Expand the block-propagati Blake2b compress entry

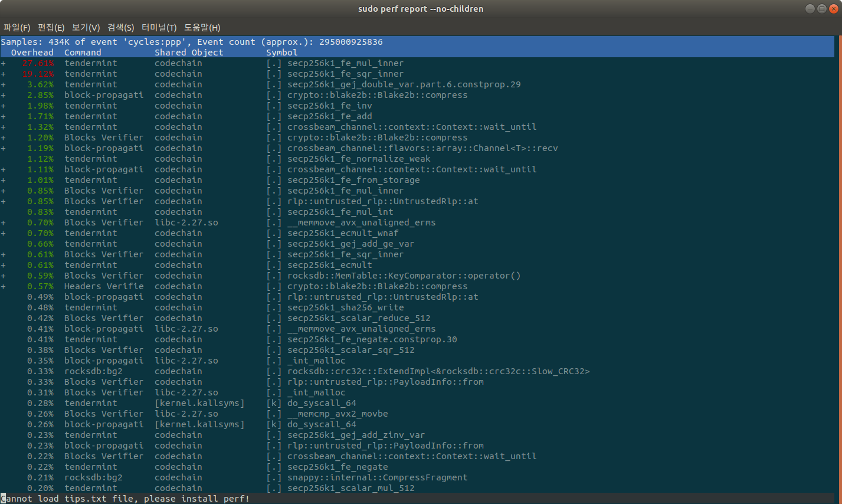coord(4,95)
